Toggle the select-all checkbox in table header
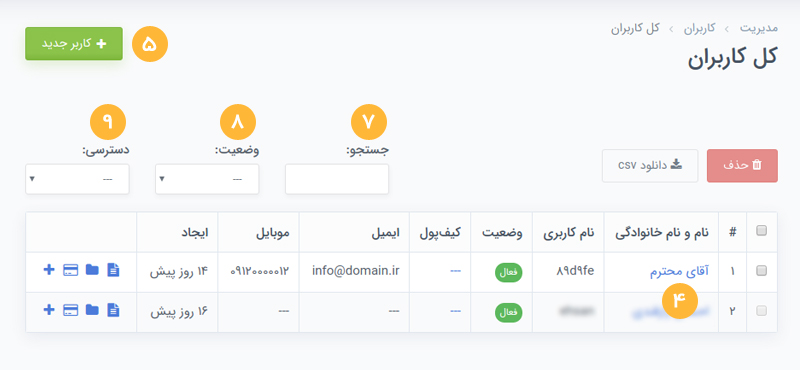This screenshot has width=800, height=370. (761, 231)
